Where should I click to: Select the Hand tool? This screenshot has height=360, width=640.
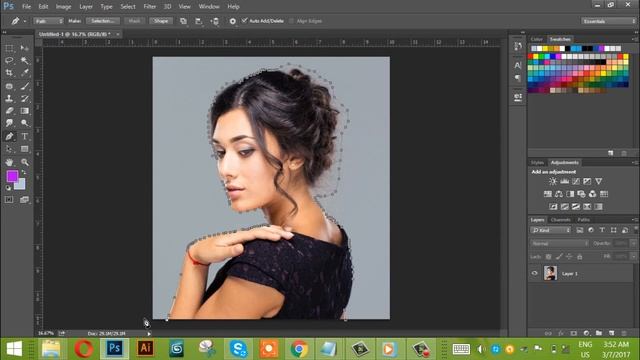pyautogui.click(x=9, y=162)
